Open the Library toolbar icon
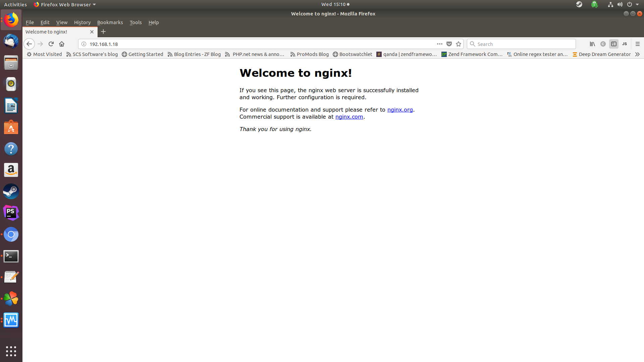The width and height of the screenshot is (644, 362). pos(592,44)
